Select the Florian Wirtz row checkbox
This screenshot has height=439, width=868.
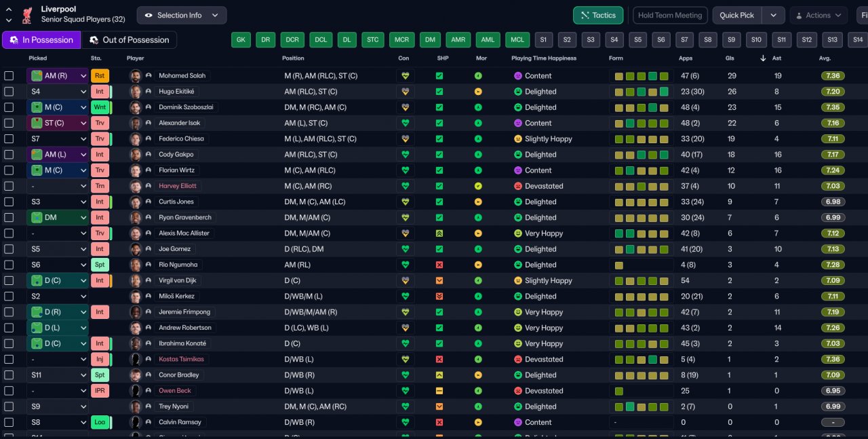click(x=9, y=170)
